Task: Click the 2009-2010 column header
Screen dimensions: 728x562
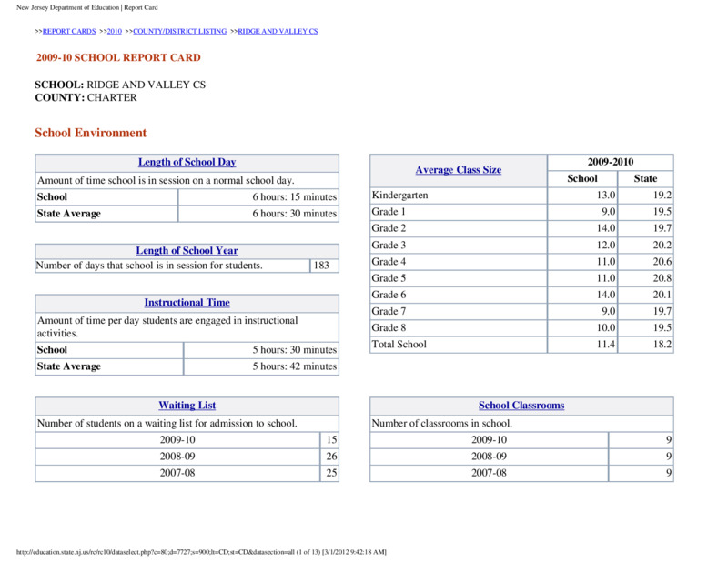Action: (610, 162)
